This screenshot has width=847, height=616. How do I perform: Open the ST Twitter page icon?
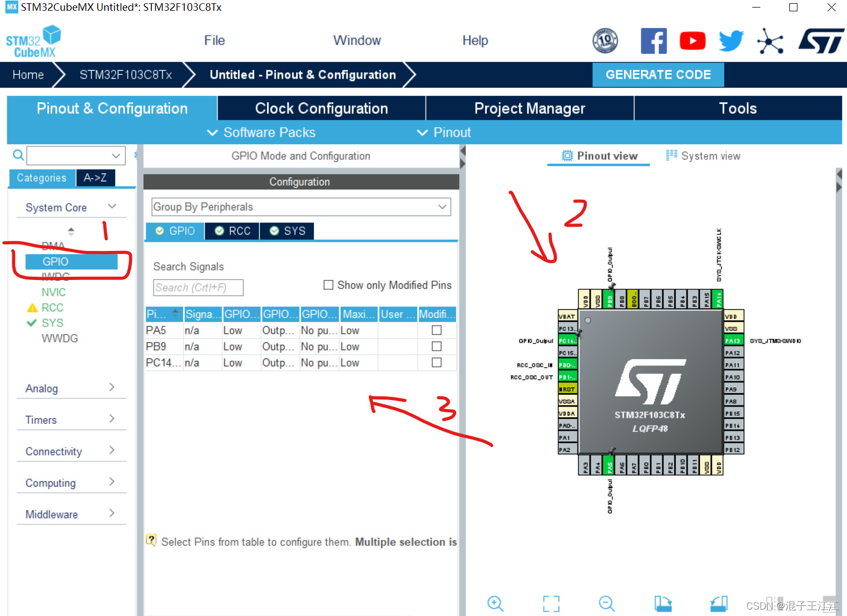[731, 41]
